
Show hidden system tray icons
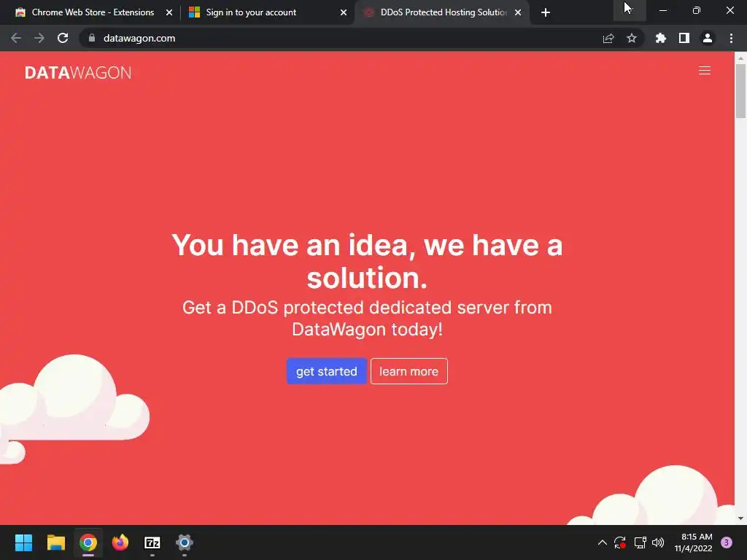tap(602, 542)
